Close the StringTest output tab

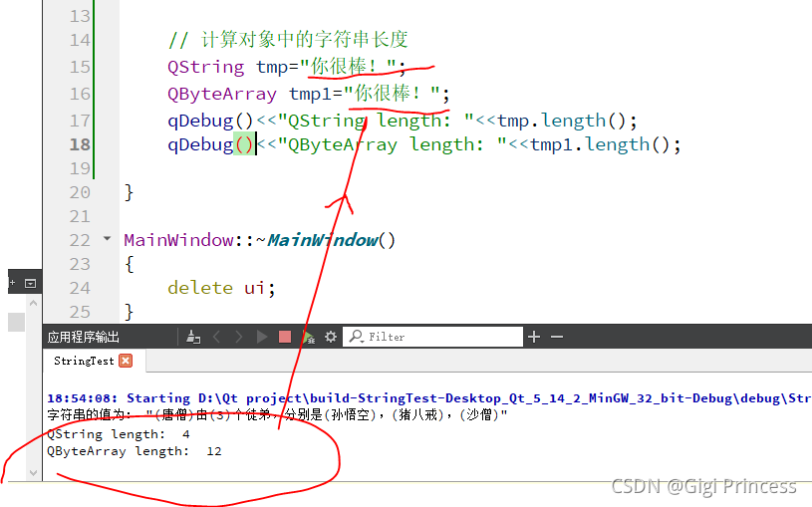126,361
